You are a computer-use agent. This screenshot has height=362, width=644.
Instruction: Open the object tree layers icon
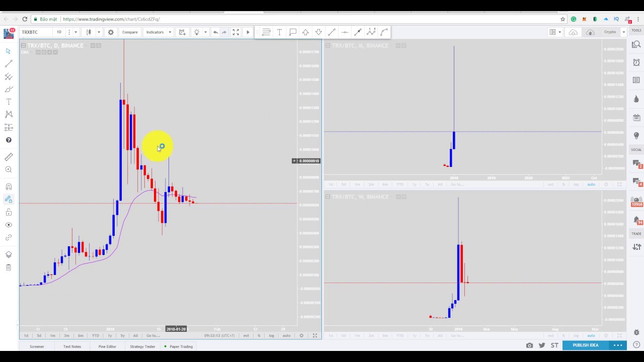[9, 254]
